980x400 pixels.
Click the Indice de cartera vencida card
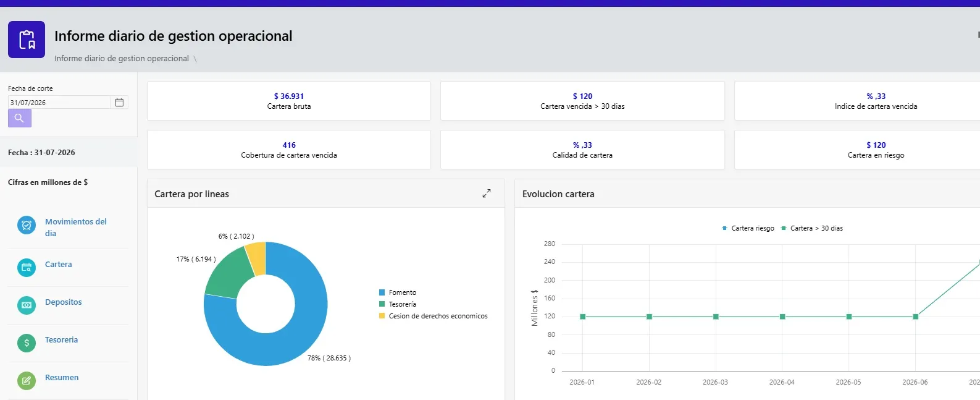[x=857, y=101]
